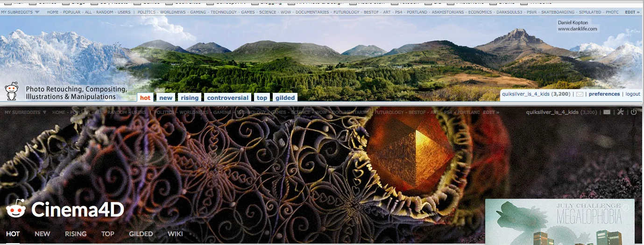This screenshot has height=245, width=644.
Task: Open the wrench preferences icon in dark header
Action: pyautogui.click(x=620, y=112)
